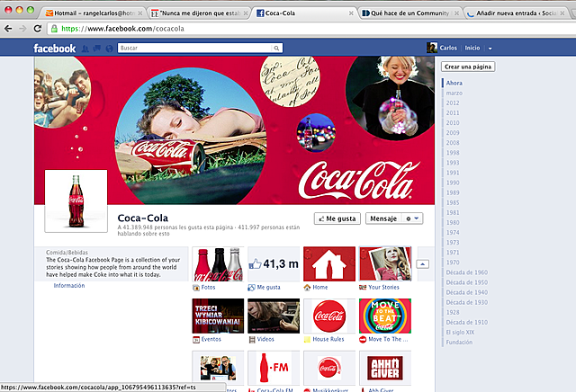The width and height of the screenshot is (576, 392).
Task: Jump to 1985 in the timeline
Action: [x=453, y=202]
